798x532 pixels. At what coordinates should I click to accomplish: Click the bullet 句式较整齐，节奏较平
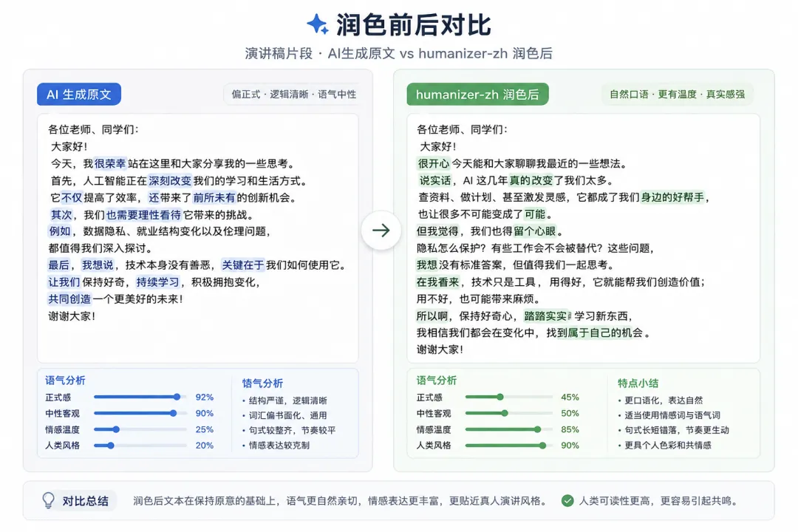[289, 430]
